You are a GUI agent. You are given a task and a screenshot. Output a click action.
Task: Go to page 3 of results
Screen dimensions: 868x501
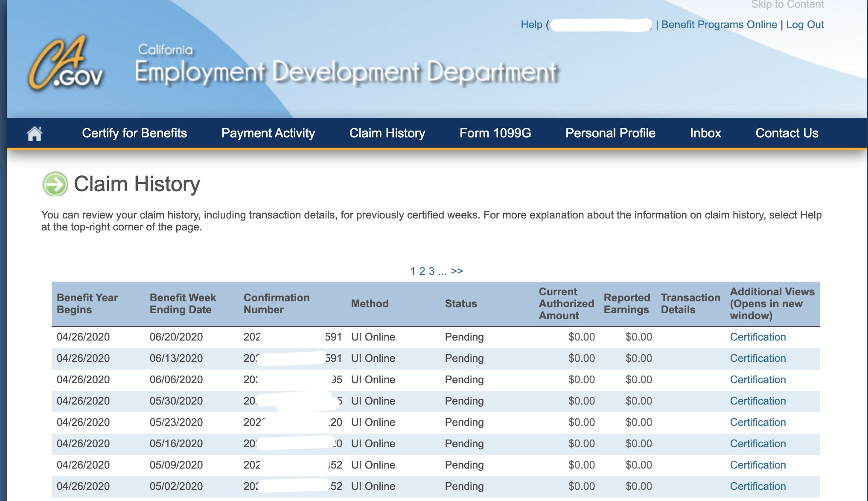click(x=431, y=271)
